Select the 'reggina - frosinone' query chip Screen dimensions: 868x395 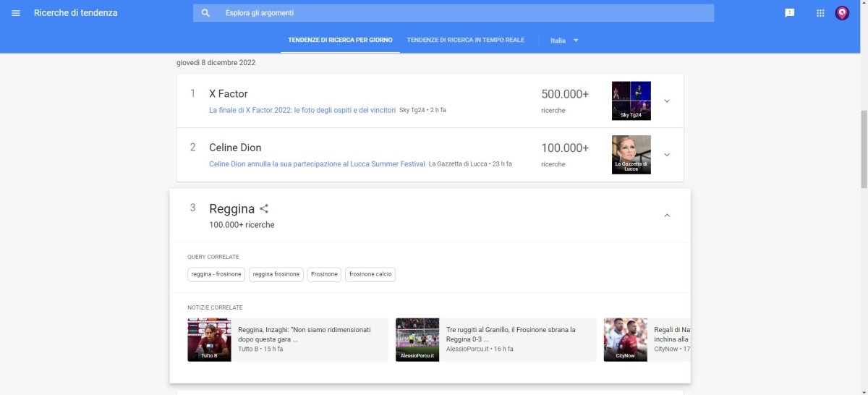(216, 274)
